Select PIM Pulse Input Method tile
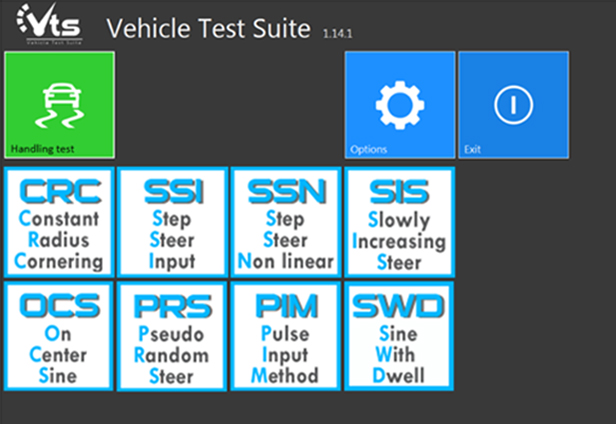 [285, 336]
